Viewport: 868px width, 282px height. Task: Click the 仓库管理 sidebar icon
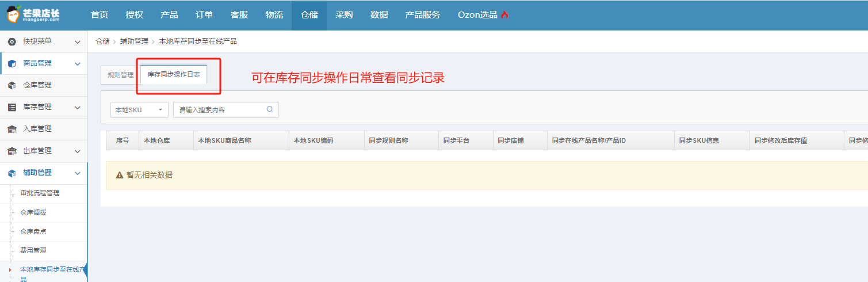point(12,85)
